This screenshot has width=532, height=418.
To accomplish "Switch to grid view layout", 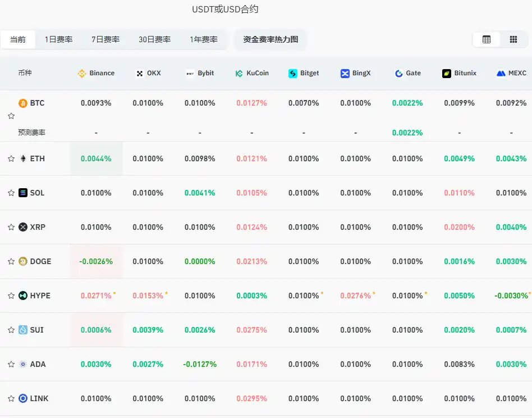I will pos(513,39).
